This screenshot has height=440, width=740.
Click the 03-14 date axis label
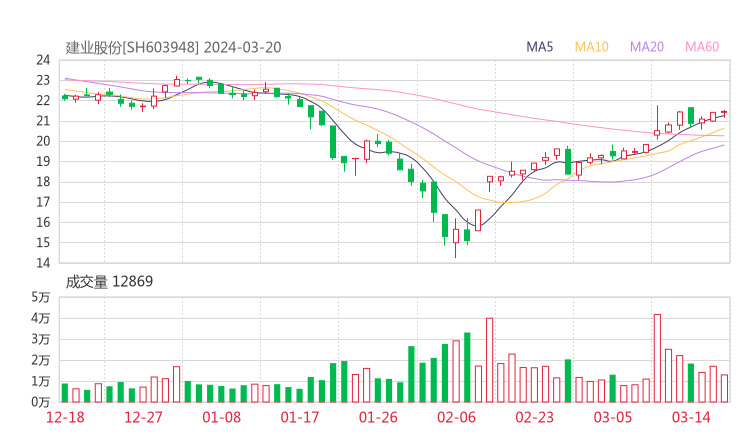click(691, 417)
